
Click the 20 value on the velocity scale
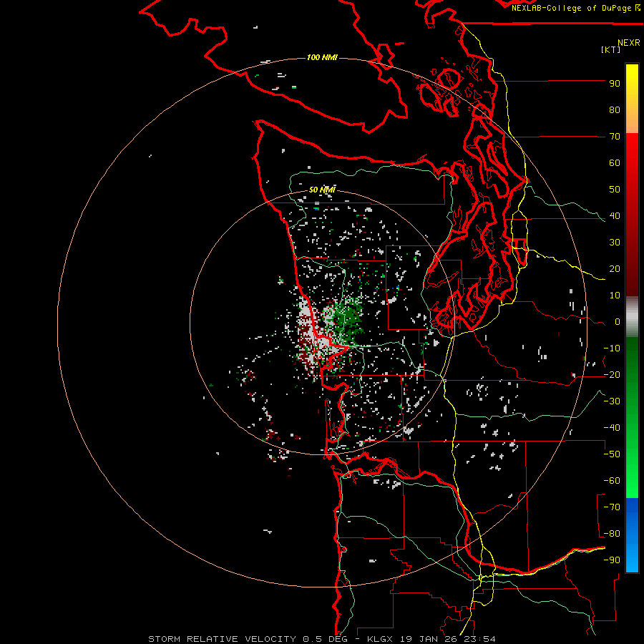[x=615, y=268]
